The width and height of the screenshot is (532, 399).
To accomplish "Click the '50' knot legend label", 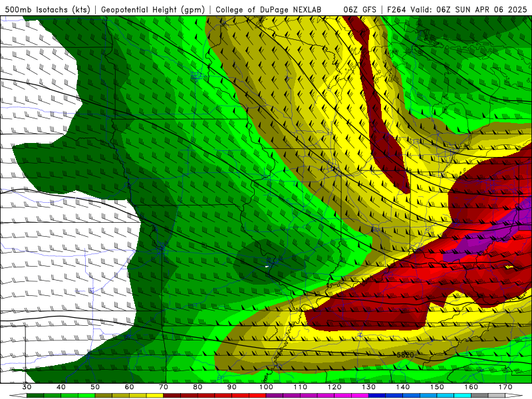I will (x=95, y=387).
